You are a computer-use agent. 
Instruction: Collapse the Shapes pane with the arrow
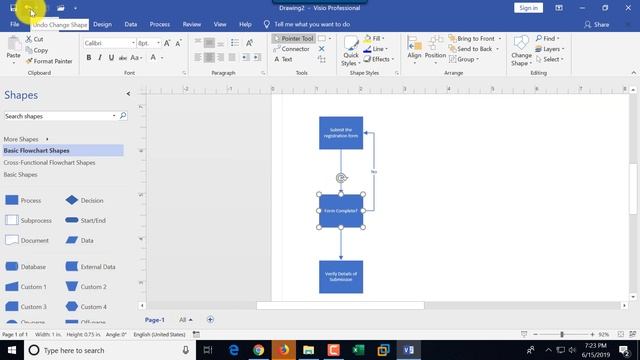(128, 94)
